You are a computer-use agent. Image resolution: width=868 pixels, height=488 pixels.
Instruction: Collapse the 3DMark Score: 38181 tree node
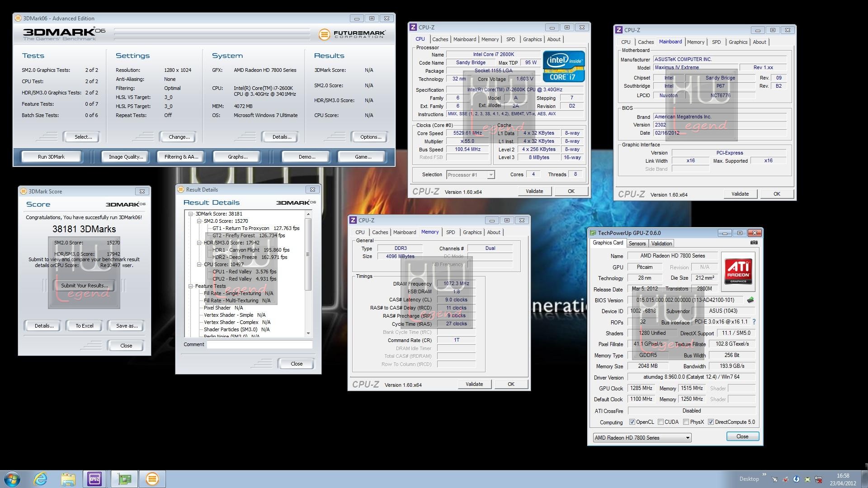pyautogui.click(x=191, y=214)
